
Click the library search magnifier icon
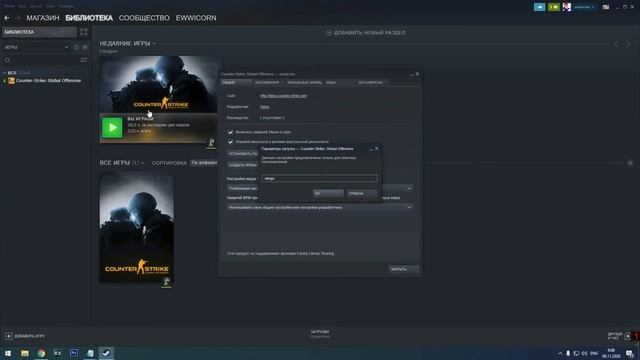[7, 60]
